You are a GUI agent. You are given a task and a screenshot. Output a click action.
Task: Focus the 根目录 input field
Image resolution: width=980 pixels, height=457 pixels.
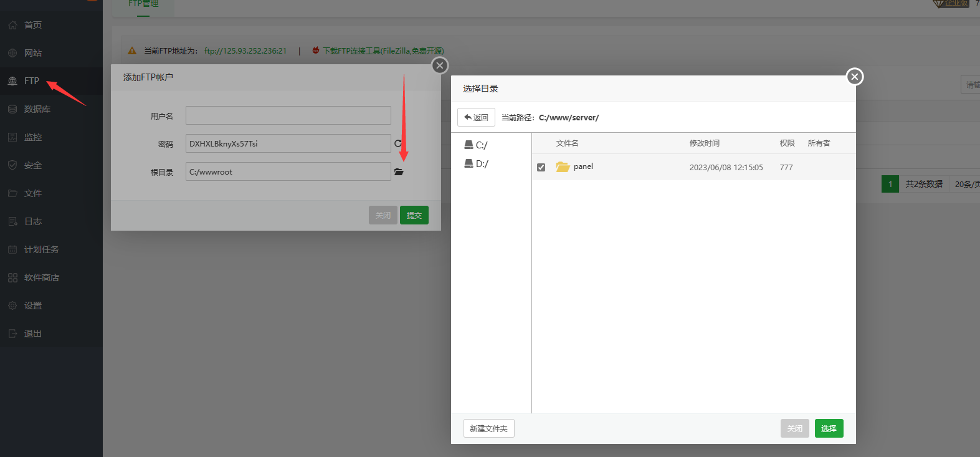pos(288,171)
